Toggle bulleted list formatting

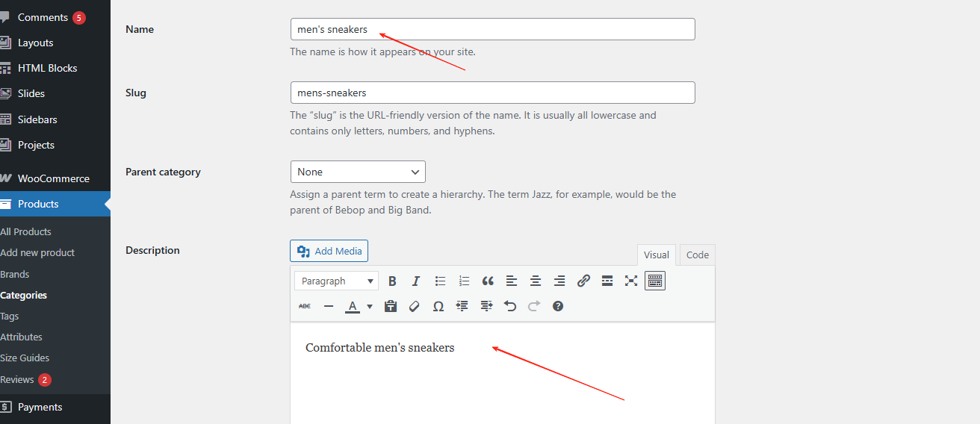440,281
